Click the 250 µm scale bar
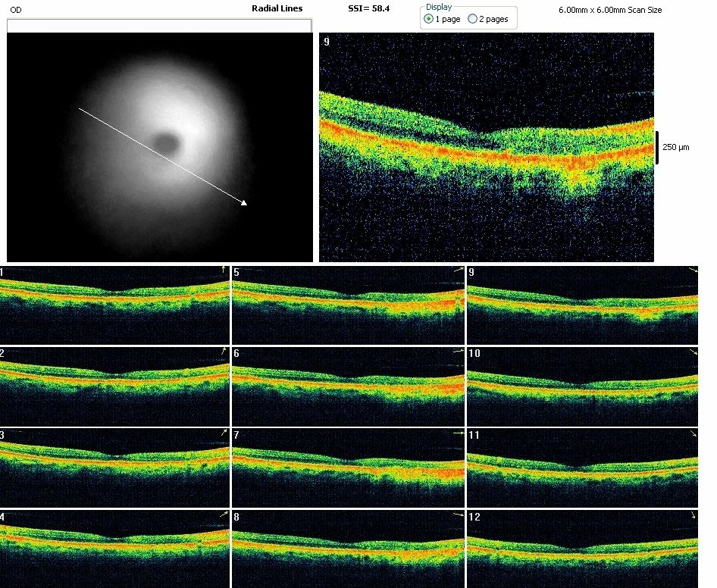The width and height of the screenshot is (717, 588). (x=656, y=147)
